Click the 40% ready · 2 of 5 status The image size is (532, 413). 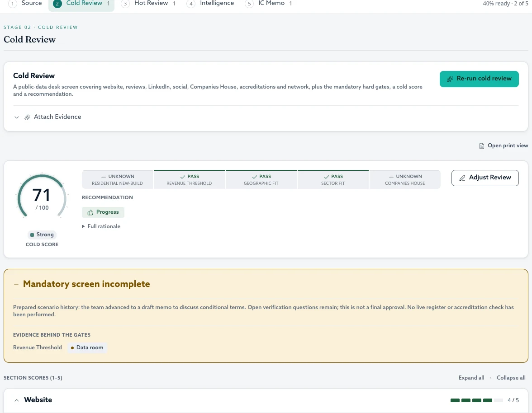tap(505, 3)
